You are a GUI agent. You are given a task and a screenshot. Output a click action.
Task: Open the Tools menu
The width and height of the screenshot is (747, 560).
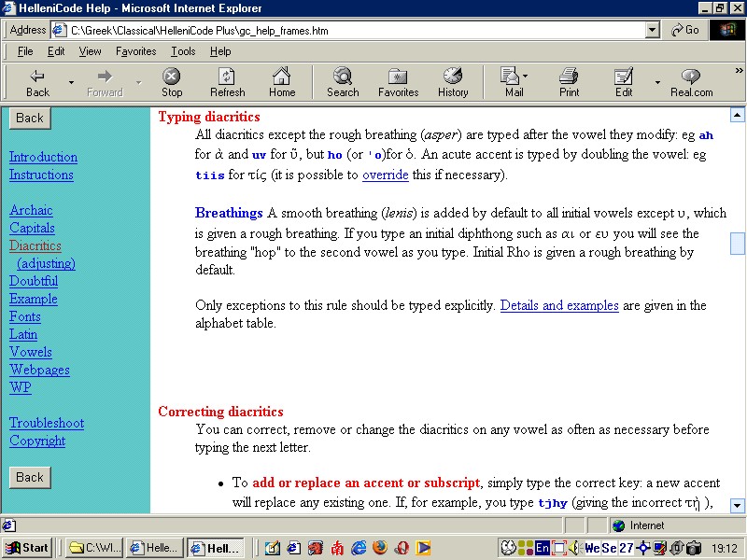(x=185, y=51)
